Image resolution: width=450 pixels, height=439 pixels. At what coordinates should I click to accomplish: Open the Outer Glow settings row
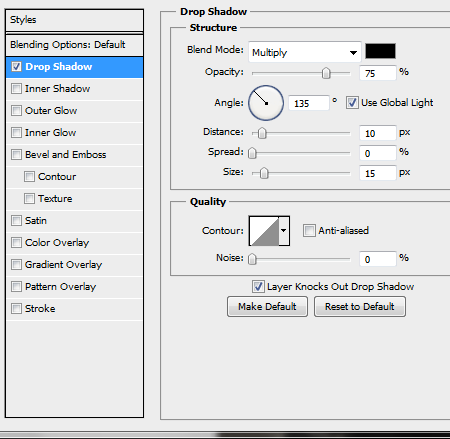pyautogui.click(x=75, y=111)
